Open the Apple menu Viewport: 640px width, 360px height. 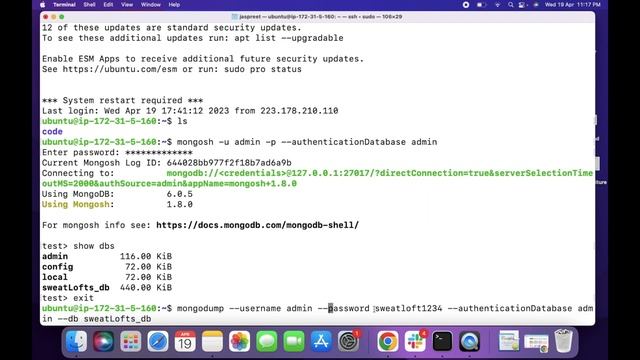coord(42,5)
